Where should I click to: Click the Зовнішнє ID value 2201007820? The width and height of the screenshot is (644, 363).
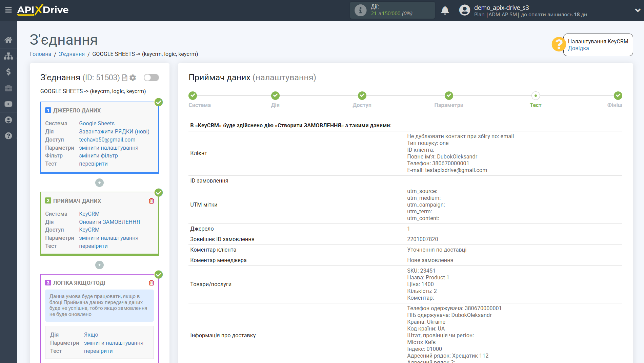(422, 239)
